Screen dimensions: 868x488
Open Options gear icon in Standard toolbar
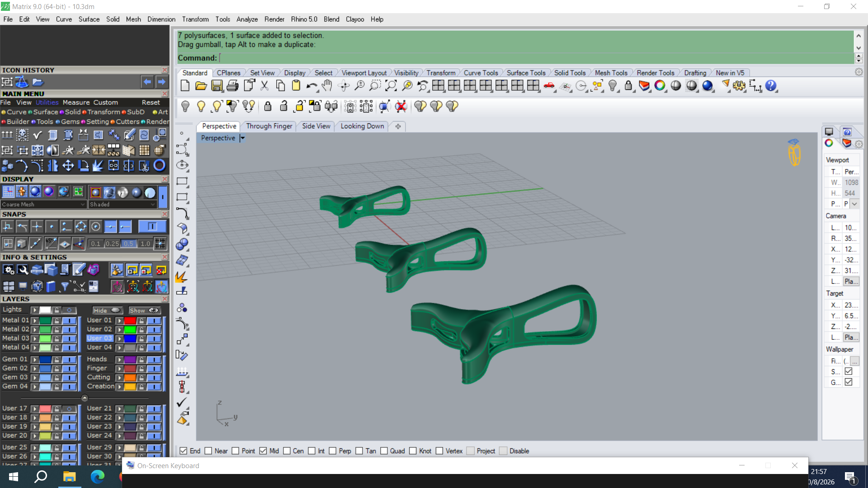(x=739, y=86)
